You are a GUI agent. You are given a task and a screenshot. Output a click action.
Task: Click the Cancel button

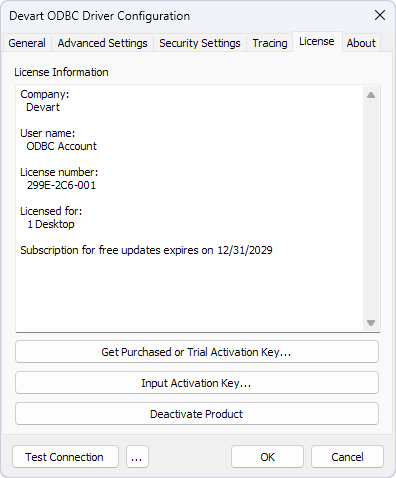347,457
